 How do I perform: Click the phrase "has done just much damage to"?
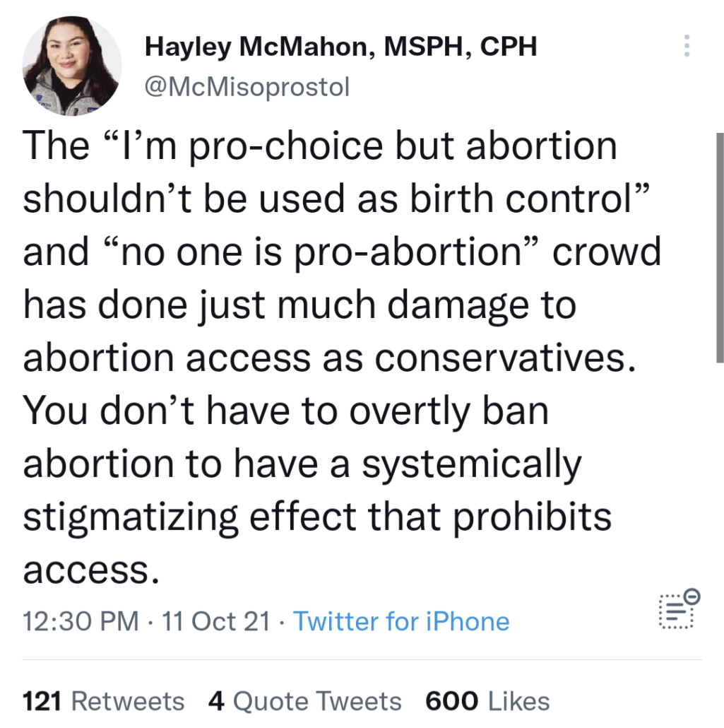point(300,305)
